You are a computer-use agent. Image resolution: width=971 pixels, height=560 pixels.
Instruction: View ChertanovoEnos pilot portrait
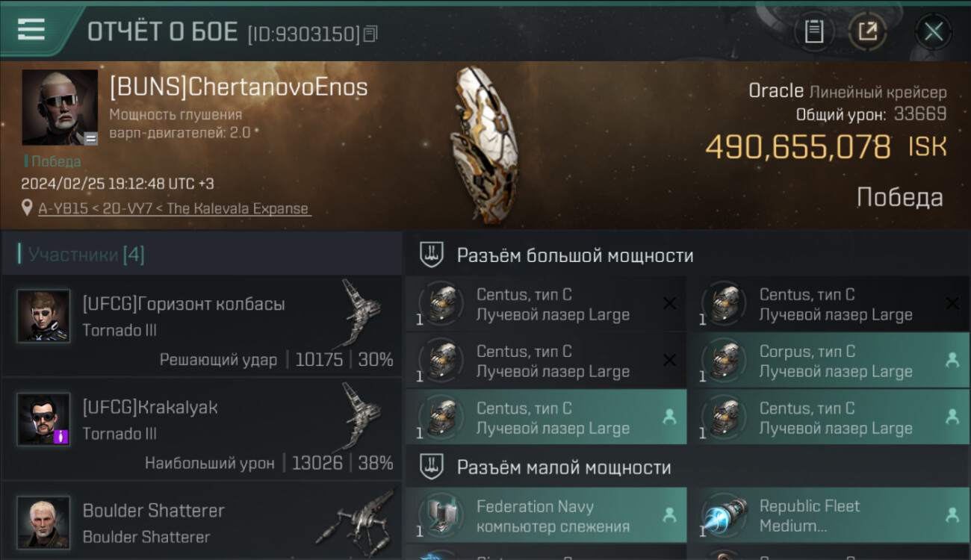coord(60,108)
